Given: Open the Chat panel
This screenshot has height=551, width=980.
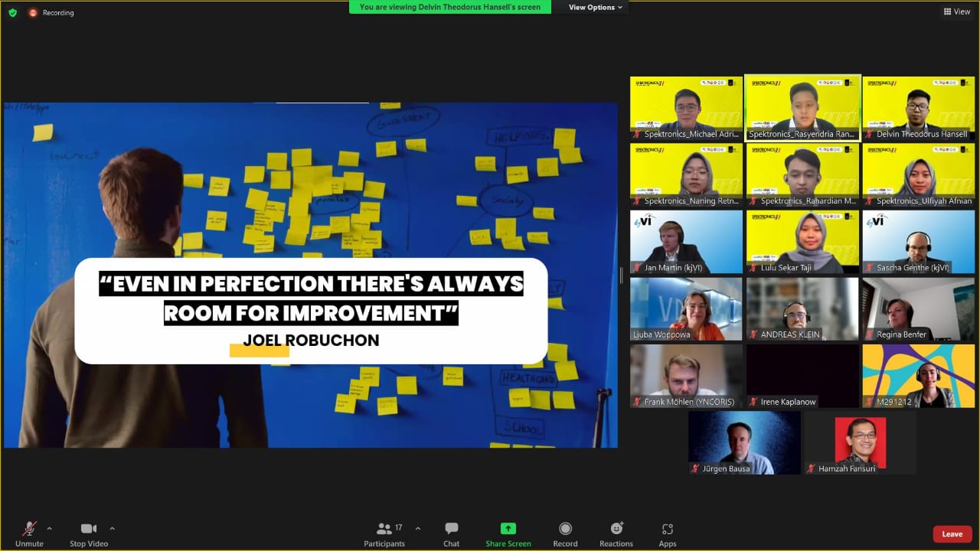Looking at the screenshot, I should (452, 529).
